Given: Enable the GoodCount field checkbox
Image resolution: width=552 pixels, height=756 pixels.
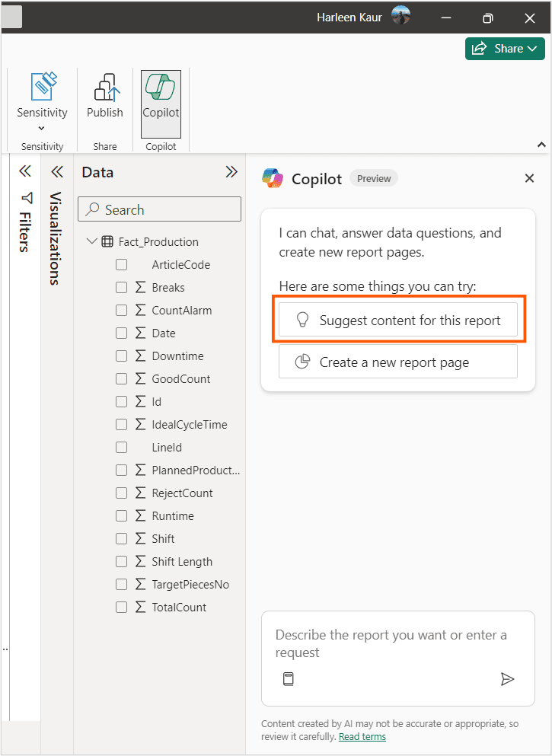Looking at the screenshot, I should (x=122, y=379).
